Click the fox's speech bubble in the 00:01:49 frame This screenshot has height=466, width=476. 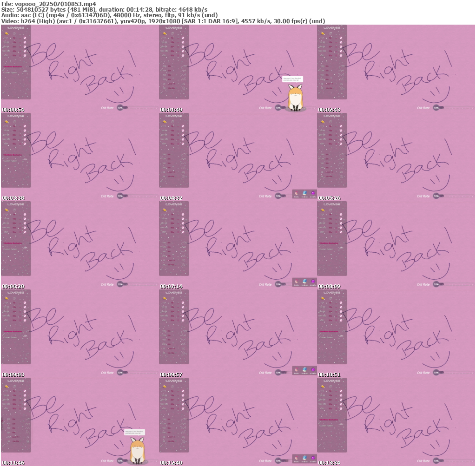point(293,79)
